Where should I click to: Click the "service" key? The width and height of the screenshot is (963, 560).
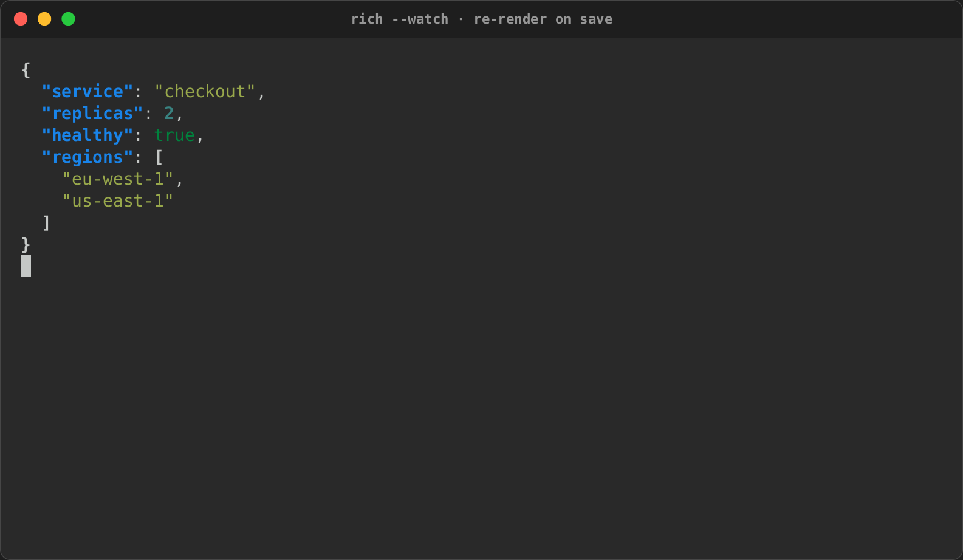pyautogui.click(x=87, y=92)
